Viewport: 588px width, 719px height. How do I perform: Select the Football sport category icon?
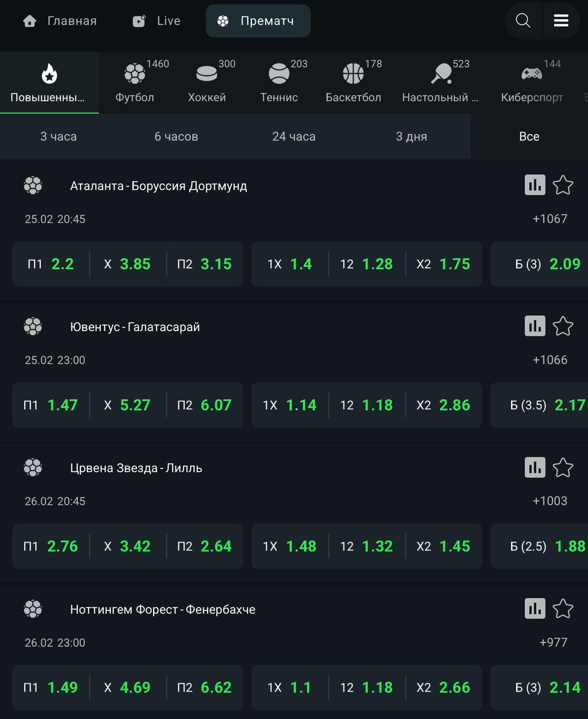point(135,74)
